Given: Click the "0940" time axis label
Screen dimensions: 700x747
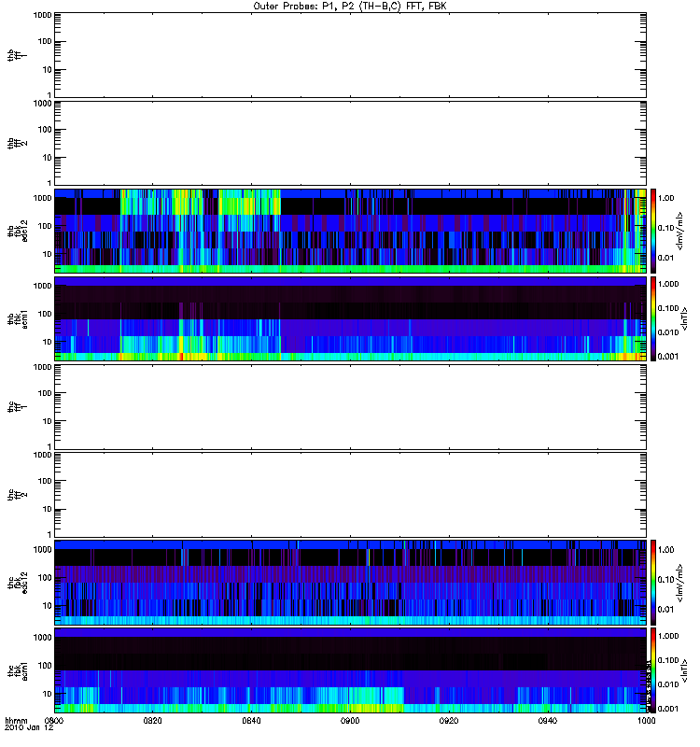Looking at the screenshot, I should click(548, 721).
